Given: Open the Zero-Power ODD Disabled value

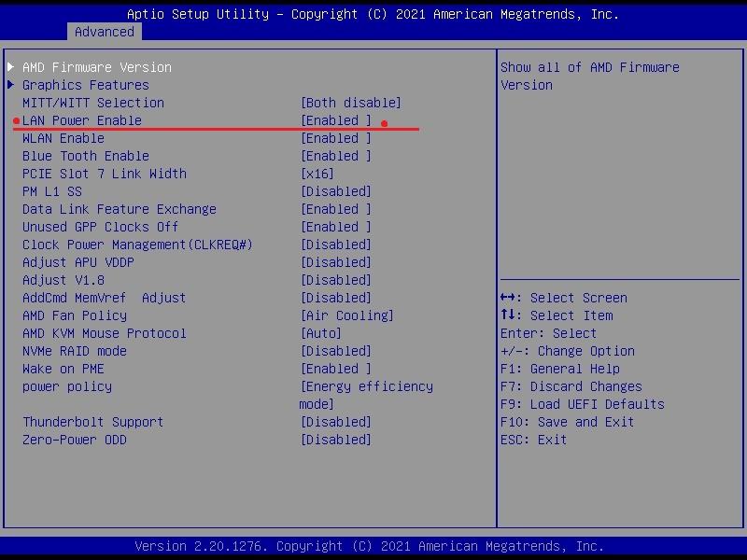Looking at the screenshot, I should coord(336,440).
